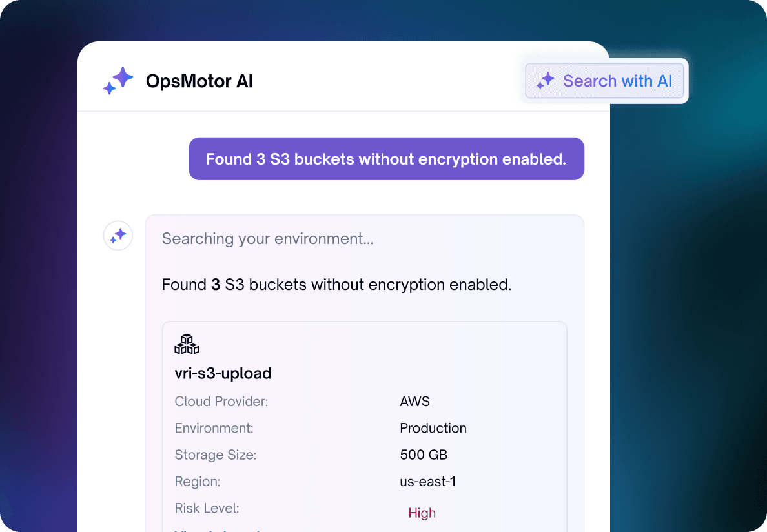Viewport: 767px width, 532px height.
Task: Click the Storage Size label
Action: point(216,455)
